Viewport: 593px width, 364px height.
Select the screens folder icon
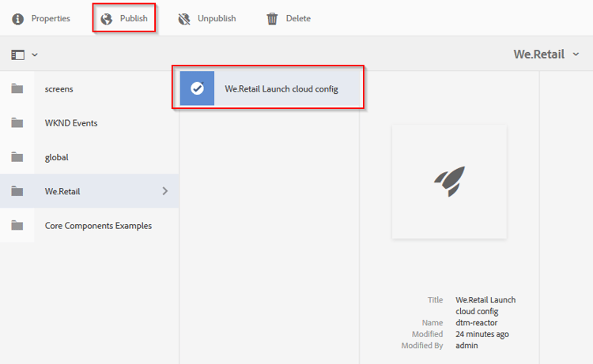17,88
